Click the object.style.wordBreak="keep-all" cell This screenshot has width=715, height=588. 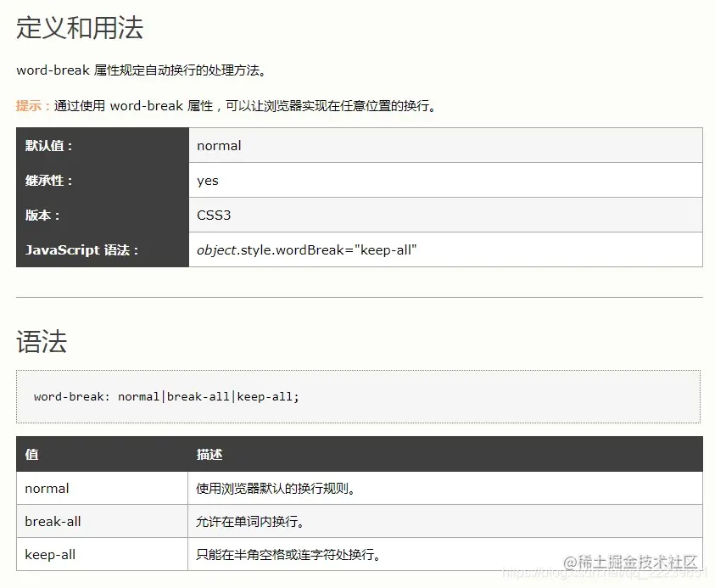pyautogui.click(x=445, y=249)
